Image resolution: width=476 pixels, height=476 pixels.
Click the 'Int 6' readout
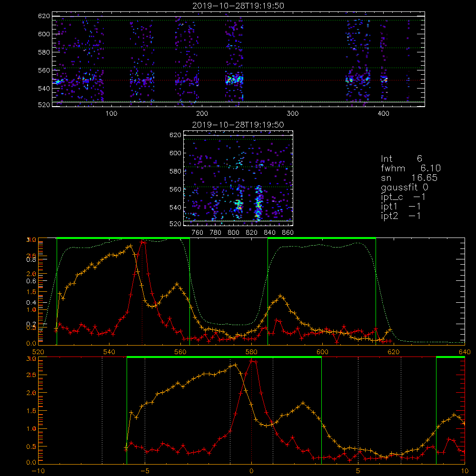pyautogui.click(x=401, y=159)
